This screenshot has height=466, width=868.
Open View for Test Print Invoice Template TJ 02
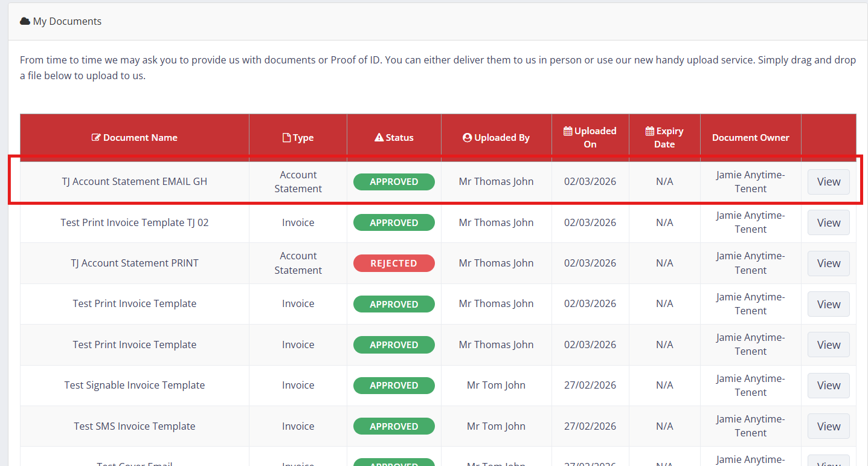tap(828, 222)
